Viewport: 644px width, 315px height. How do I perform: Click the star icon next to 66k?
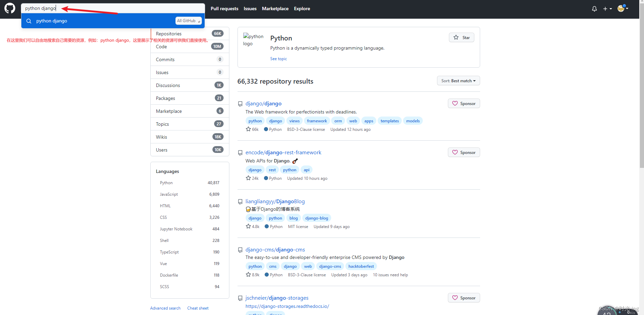click(x=248, y=129)
